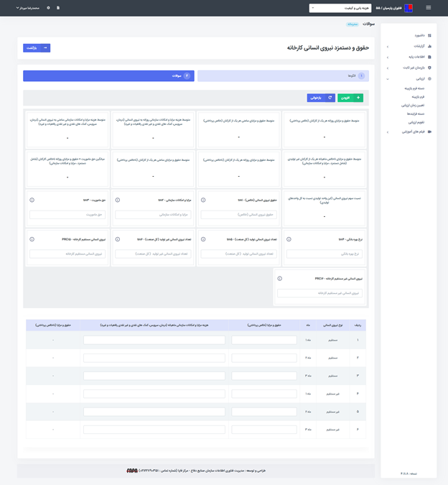Expand the بازرسان sidebar chevron
Viewport: 448px width, 485px height.
tap(388, 68)
